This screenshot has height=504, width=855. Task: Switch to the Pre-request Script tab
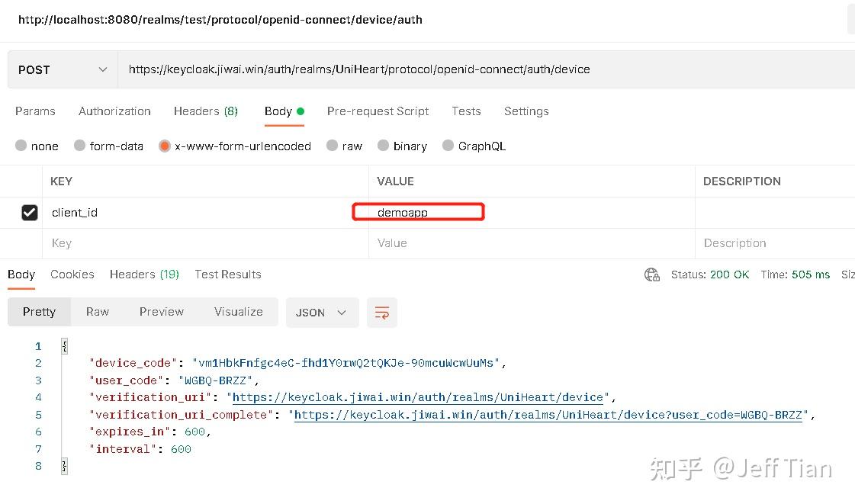(x=378, y=111)
